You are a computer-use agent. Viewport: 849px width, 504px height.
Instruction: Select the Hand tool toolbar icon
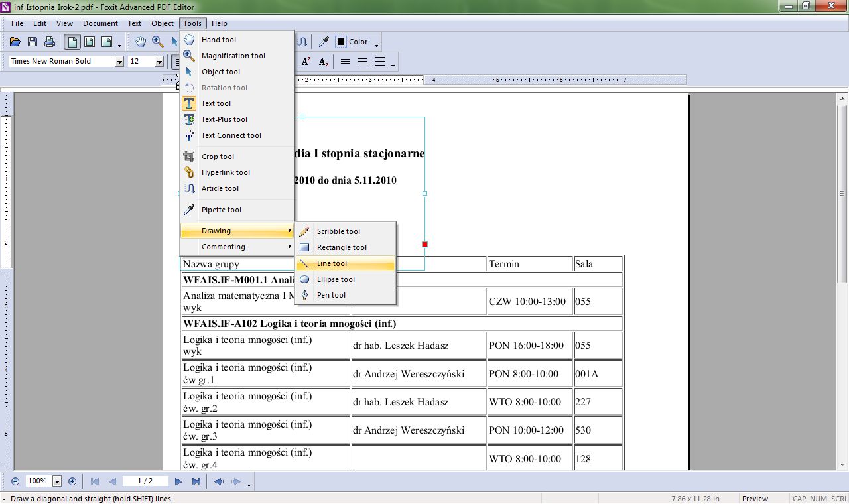pyautogui.click(x=141, y=42)
